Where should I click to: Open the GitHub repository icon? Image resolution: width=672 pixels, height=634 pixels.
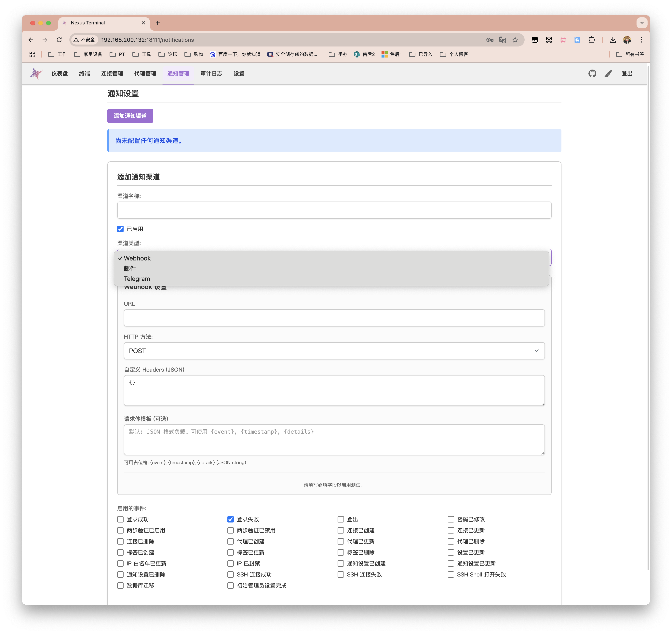592,73
